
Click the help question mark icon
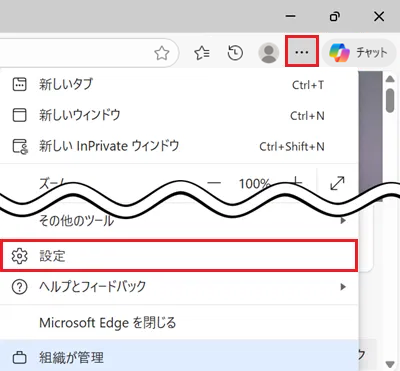[19, 287]
